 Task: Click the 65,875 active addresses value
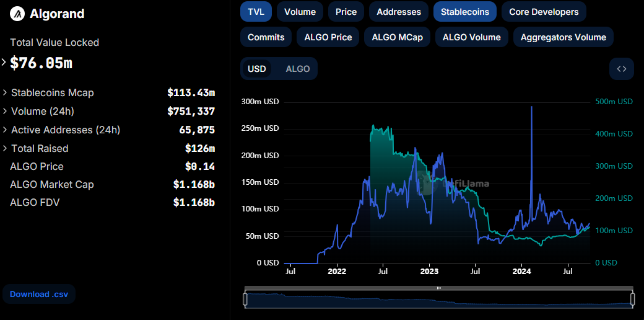pos(197,130)
